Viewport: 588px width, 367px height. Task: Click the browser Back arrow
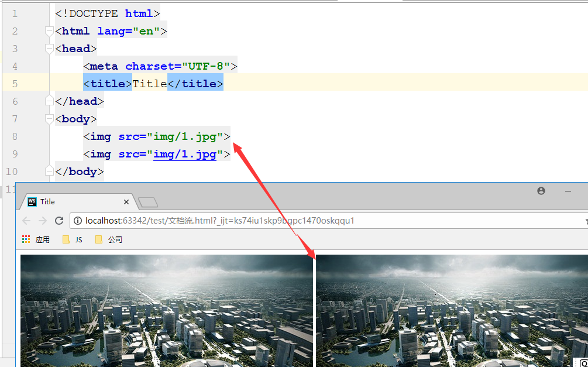[26, 221]
